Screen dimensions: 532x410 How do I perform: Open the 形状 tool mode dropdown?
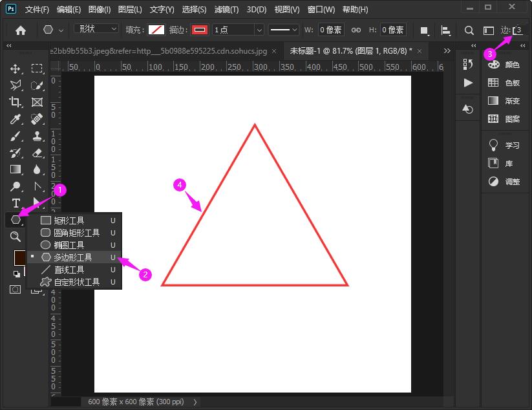tap(97, 30)
